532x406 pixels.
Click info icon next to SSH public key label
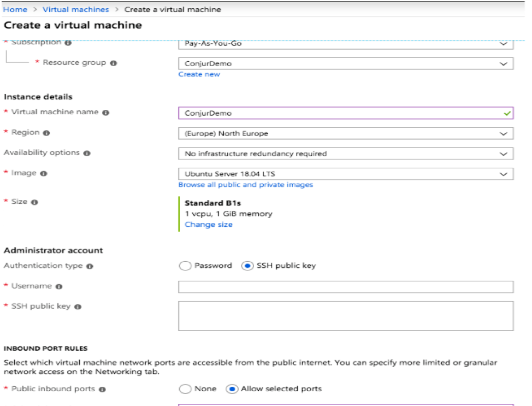78,307
